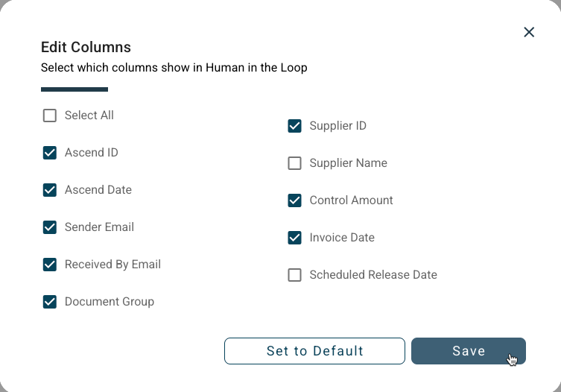561x392 pixels.
Task: Click the Save button
Action: pos(468,351)
